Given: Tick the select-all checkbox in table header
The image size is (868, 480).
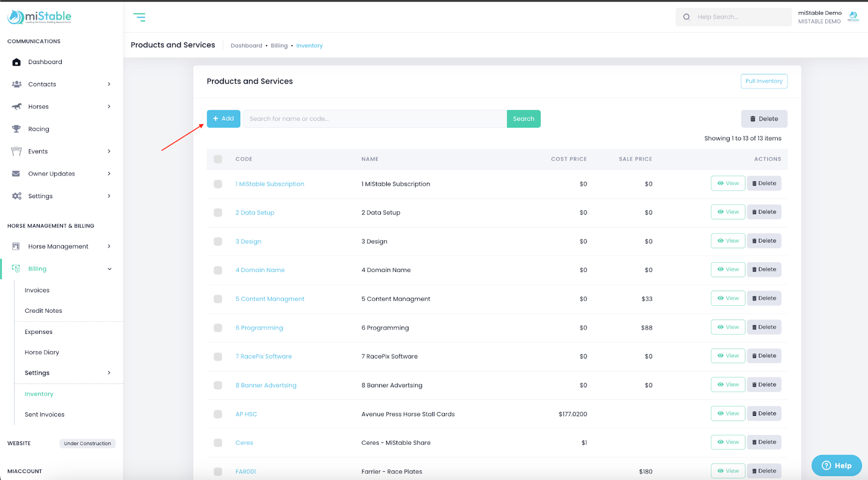Looking at the screenshot, I should tap(218, 159).
